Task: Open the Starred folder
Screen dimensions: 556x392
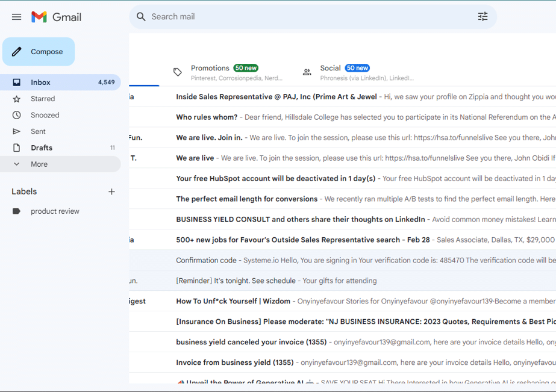Action: pos(43,99)
